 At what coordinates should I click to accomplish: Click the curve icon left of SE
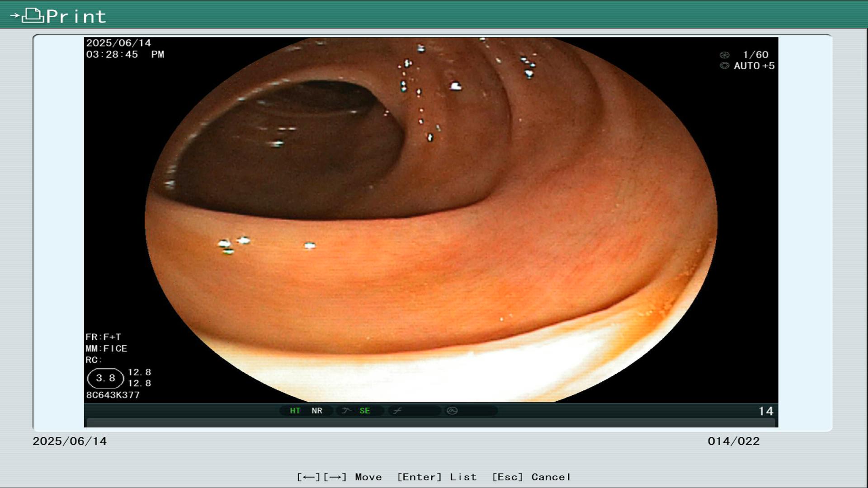click(x=347, y=411)
